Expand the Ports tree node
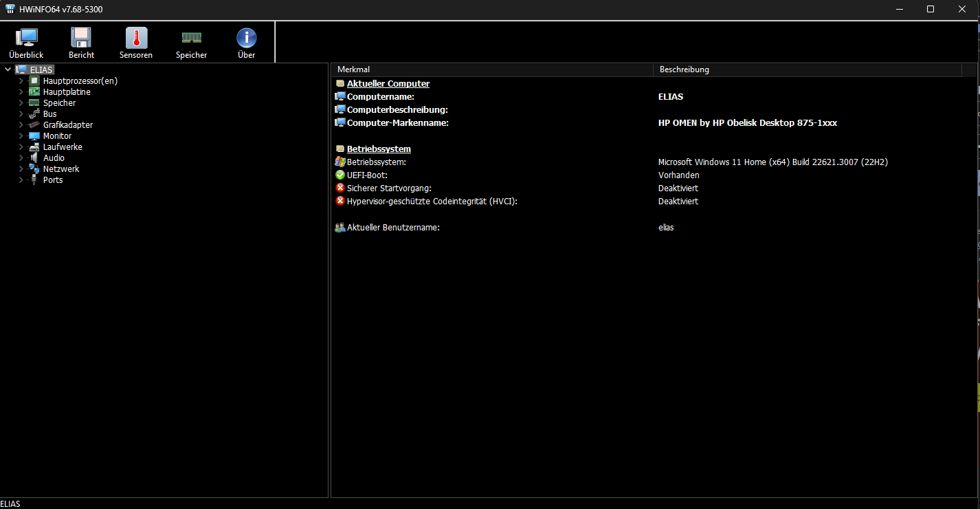The image size is (980, 509). 21,180
